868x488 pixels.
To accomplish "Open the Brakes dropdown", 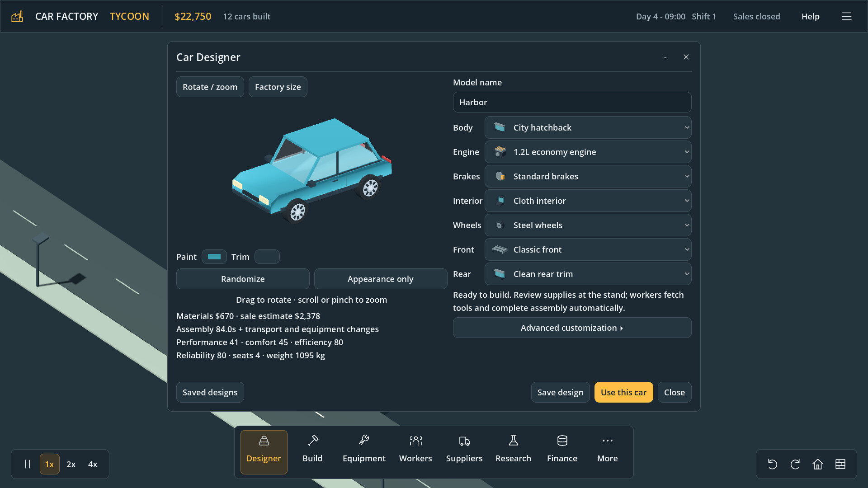I will pos(588,176).
